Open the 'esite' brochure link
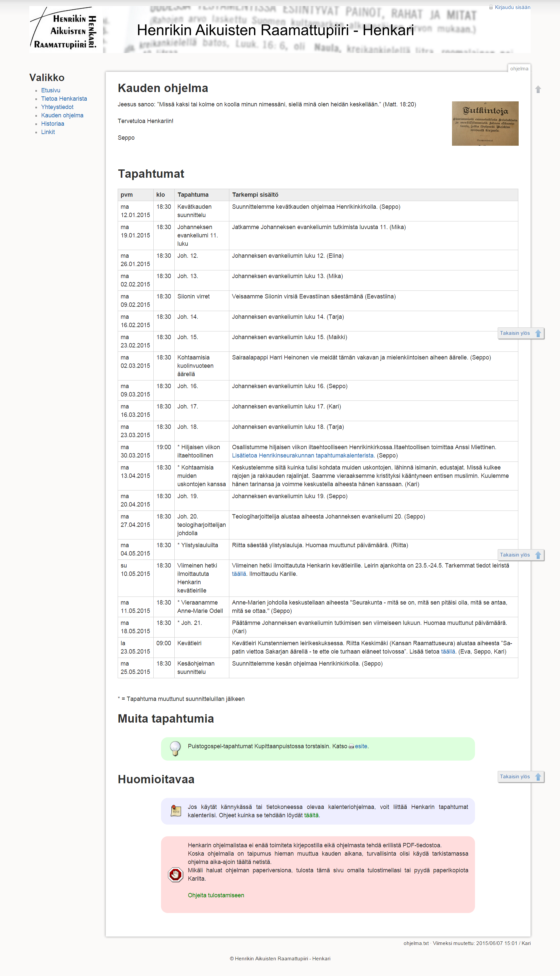Screen dimensions: 560x976 point(361,746)
